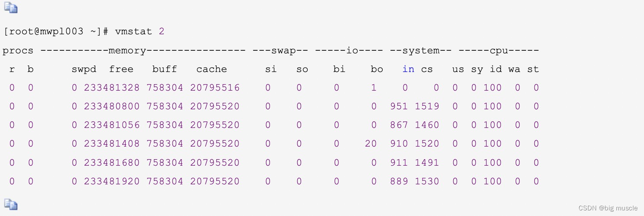The height and width of the screenshot is (216, 644).
Task: Click the "bo" column header
Action: [377, 69]
